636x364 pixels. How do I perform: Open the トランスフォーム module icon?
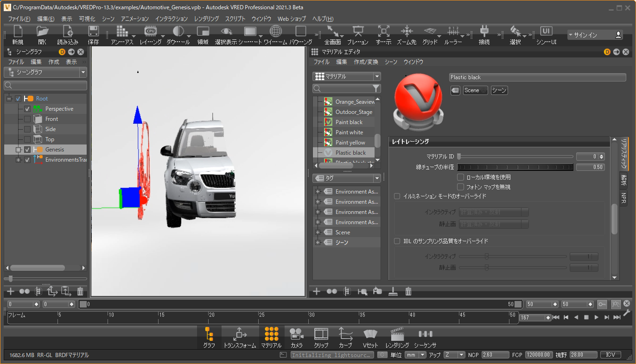[x=240, y=334]
